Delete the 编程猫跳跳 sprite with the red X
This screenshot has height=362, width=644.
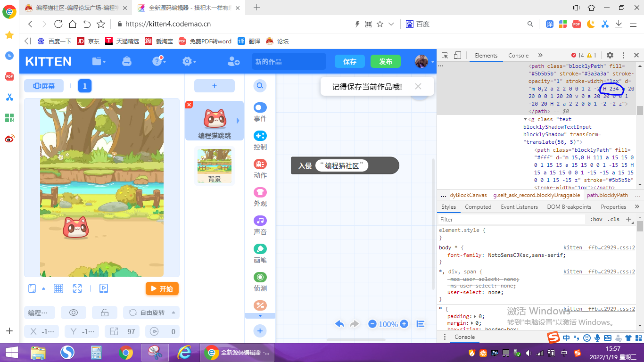[x=190, y=105]
